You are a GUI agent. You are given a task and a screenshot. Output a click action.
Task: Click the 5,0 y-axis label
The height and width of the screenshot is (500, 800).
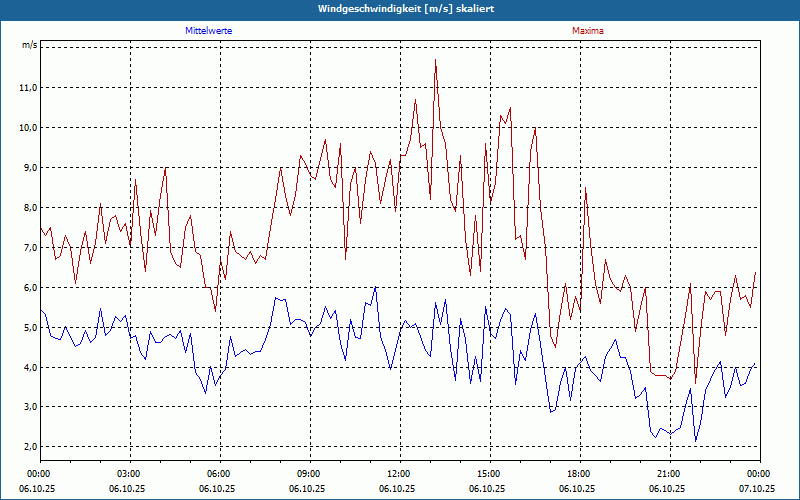coord(30,328)
